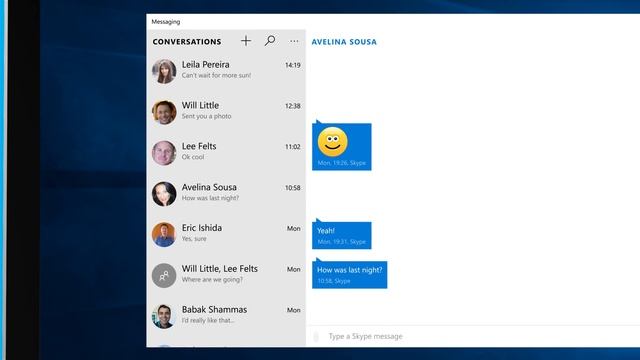The width and height of the screenshot is (640, 360).
Task: Click the 12:38 timestamp
Action: (293, 106)
